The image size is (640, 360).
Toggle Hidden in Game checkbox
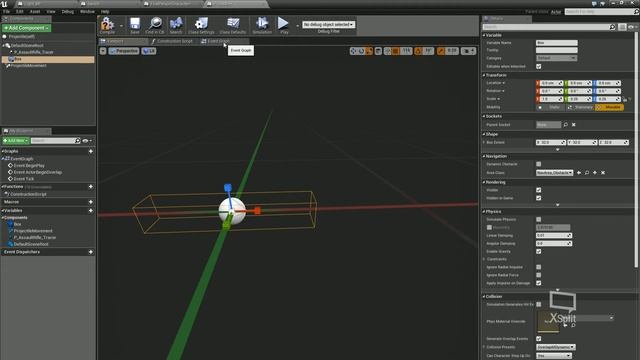(538, 198)
